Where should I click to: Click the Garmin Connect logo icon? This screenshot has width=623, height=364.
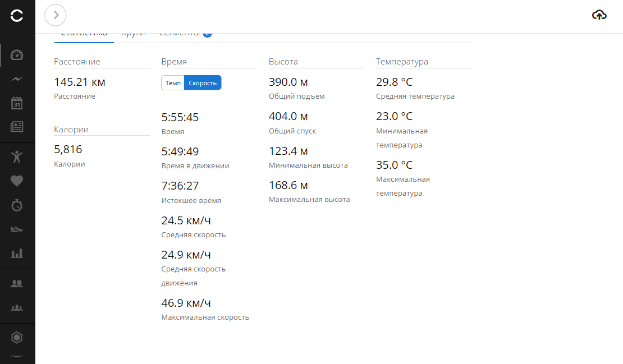[x=17, y=16]
